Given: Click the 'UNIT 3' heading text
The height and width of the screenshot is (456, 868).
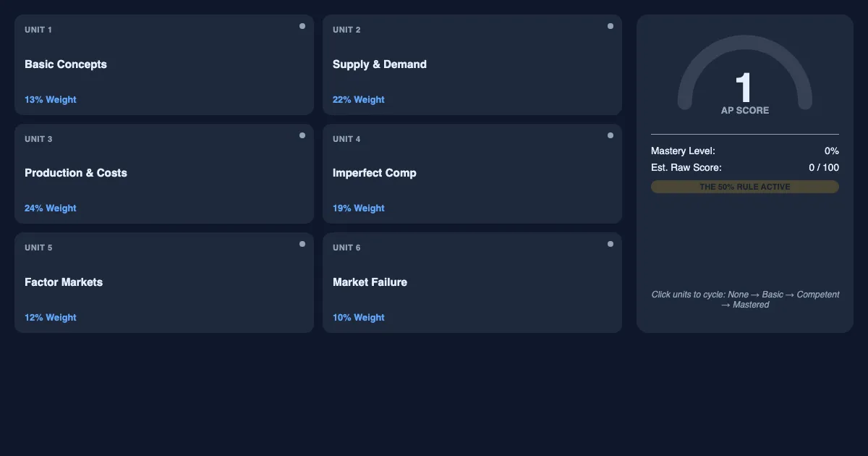Looking at the screenshot, I should coord(38,139).
